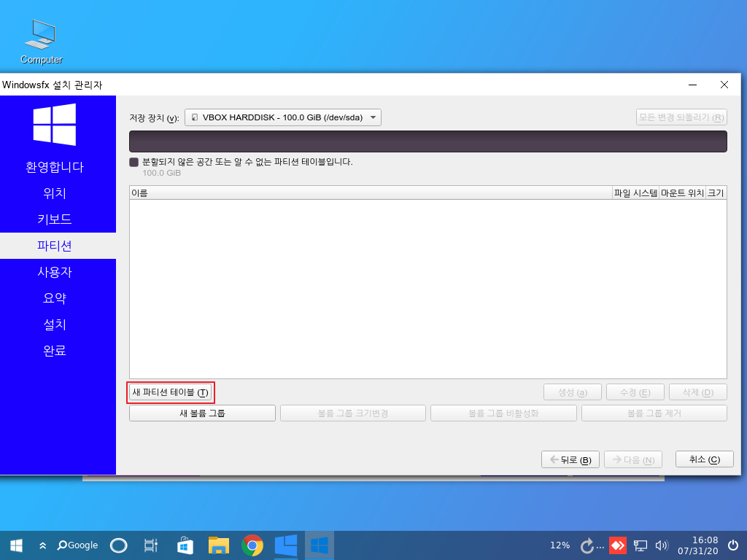Click the power button in taskbar
This screenshot has height=560, width=747.
point(734,545)
